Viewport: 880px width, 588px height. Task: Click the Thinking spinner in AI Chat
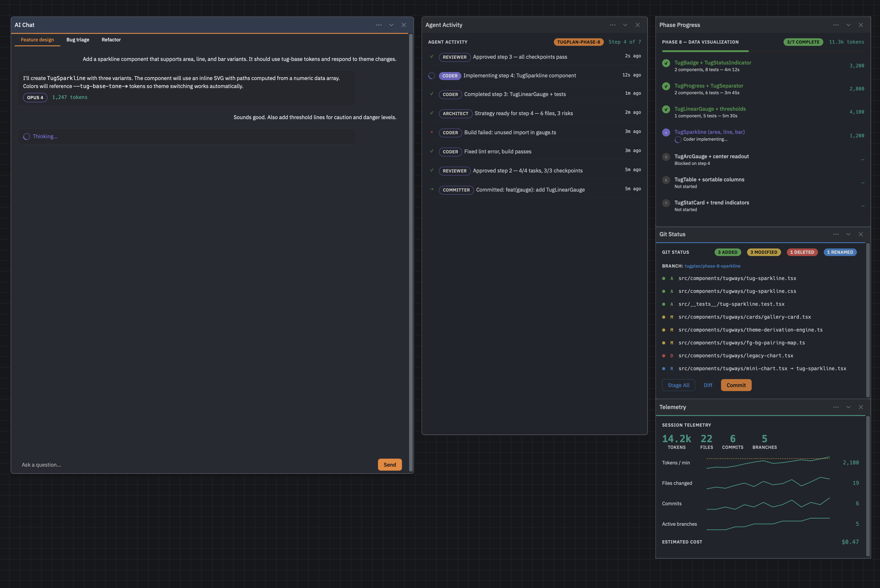coord(27,137)
